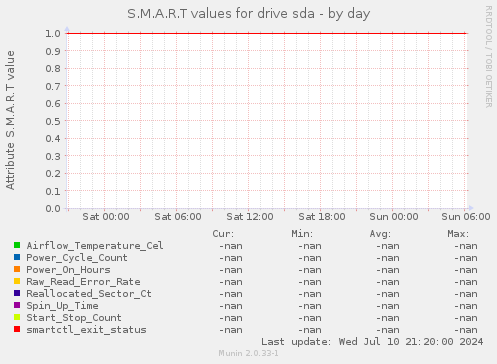Click the Cur -nan value for Airflow_Temperature_Cel
The width and height of the screenshot is (497, 364).
point(231,246)
